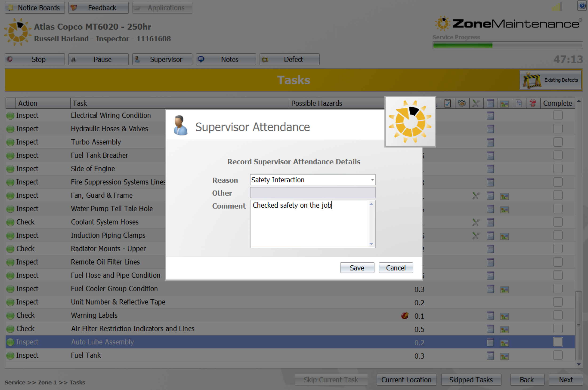Tick Complete checkbox for Auto Lube Assembly
Image resolution: width=588 pixels, height=390 pixels.
point(558,342)
